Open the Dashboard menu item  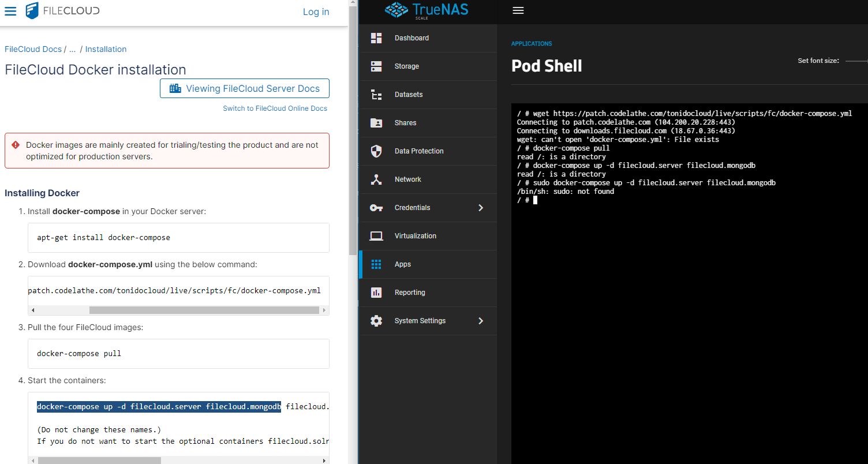[x=428, y=38]
